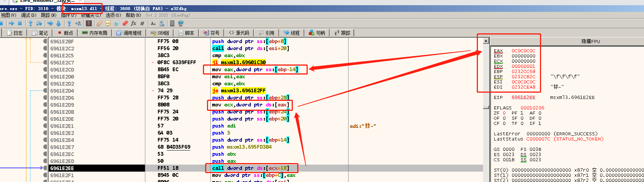
Task: Open Bookmarks via the red bookmark icon
Action: point(125,23)
